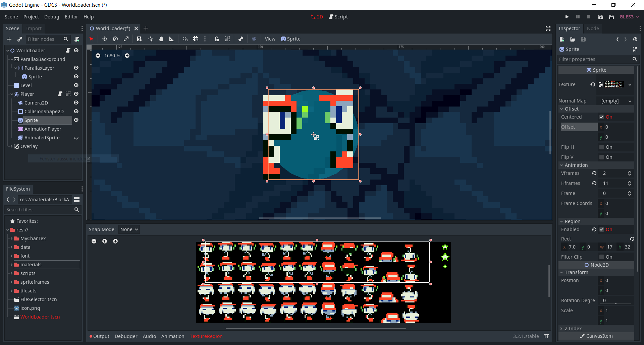This screenshot has width=644, height=345.
Task: Activate the Pan mode tool
Action: click(x=161, y=39)
